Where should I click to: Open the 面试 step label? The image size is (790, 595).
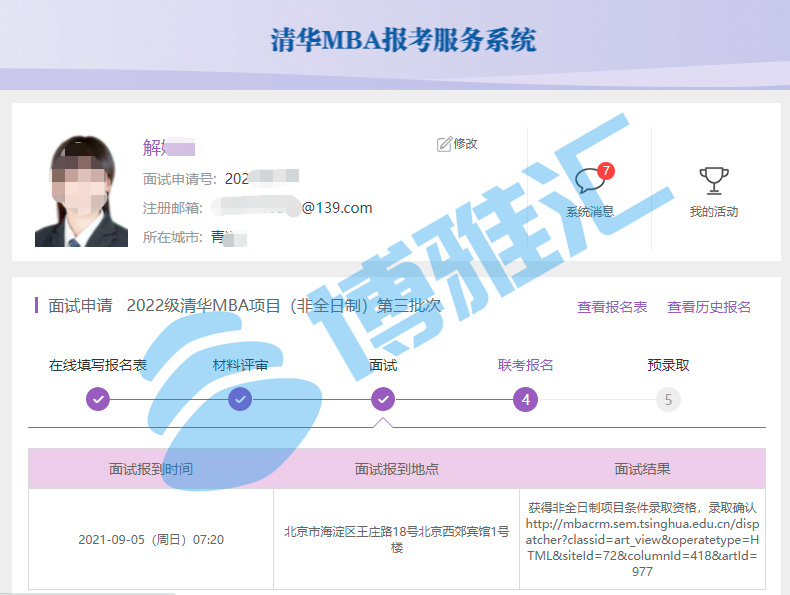tap(383, 365)
